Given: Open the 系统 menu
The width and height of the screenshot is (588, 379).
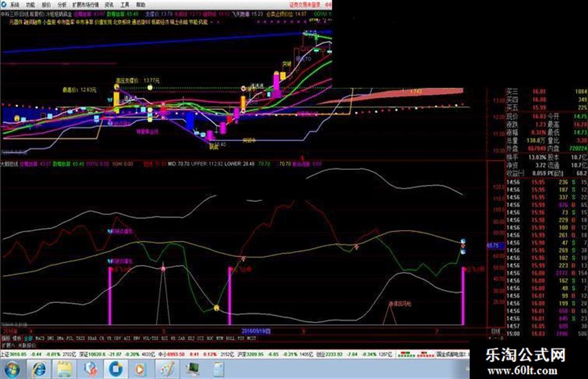Looking at the screenshot, I should 15,5.
